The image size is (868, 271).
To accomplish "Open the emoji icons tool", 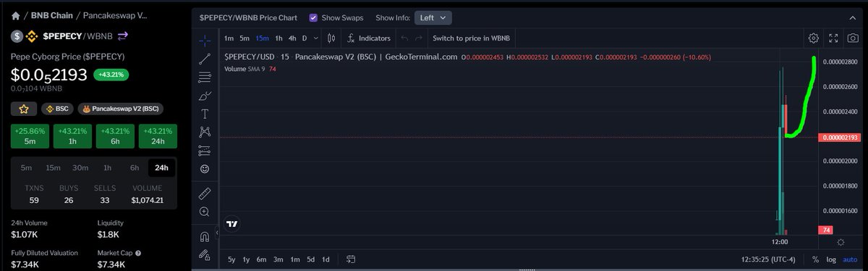I will coord(205,169).
